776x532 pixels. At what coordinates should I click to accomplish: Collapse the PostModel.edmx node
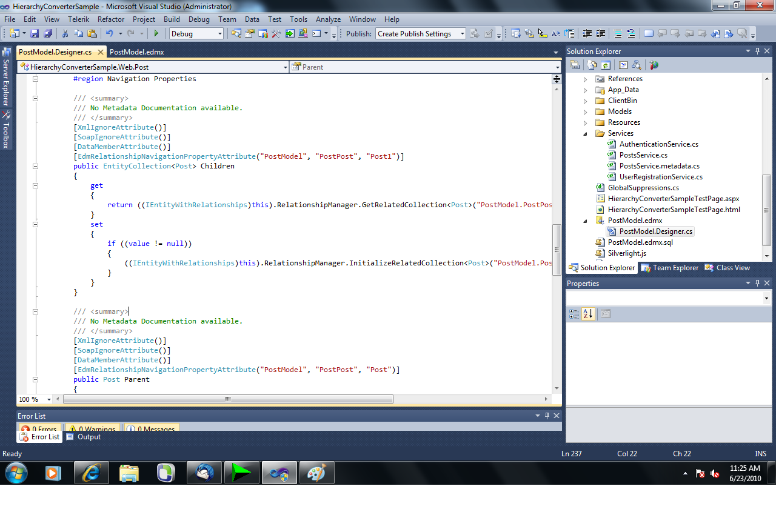(x=586, y=221)
